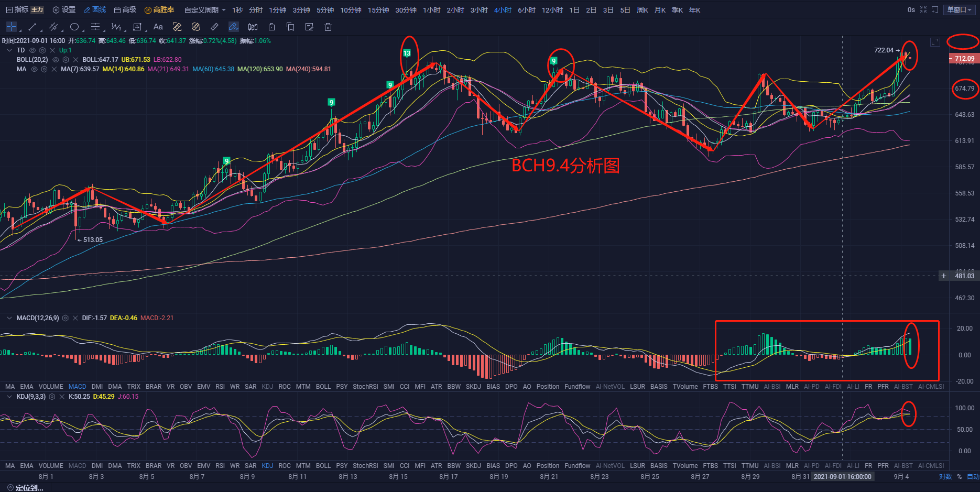Click the lock drawings icon
This screenshot has height=492, width=980.
tap(271, 27)
